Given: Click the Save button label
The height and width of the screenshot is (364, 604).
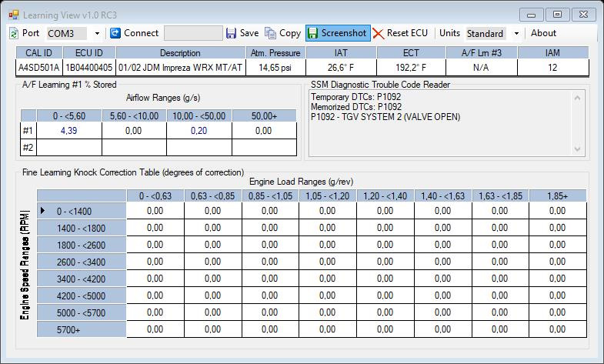Looking at the screenshot, I should pyautogui.click(x=249, y=33).
